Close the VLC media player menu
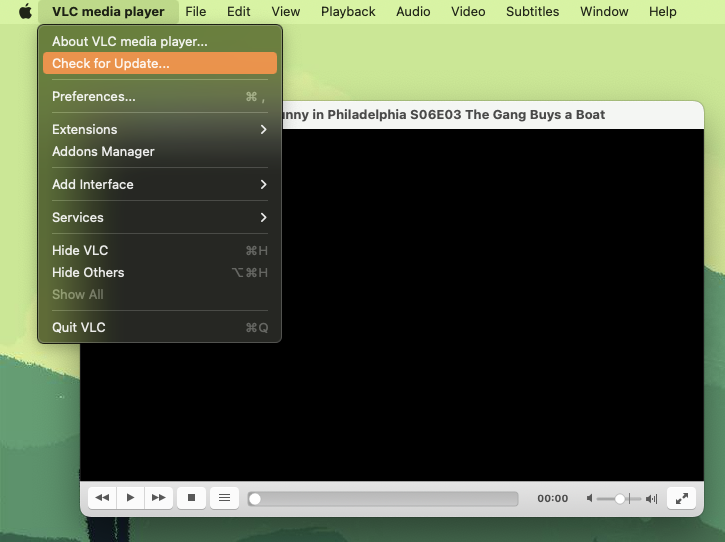This screenshot has height=542, width=725. click(108, 11)
